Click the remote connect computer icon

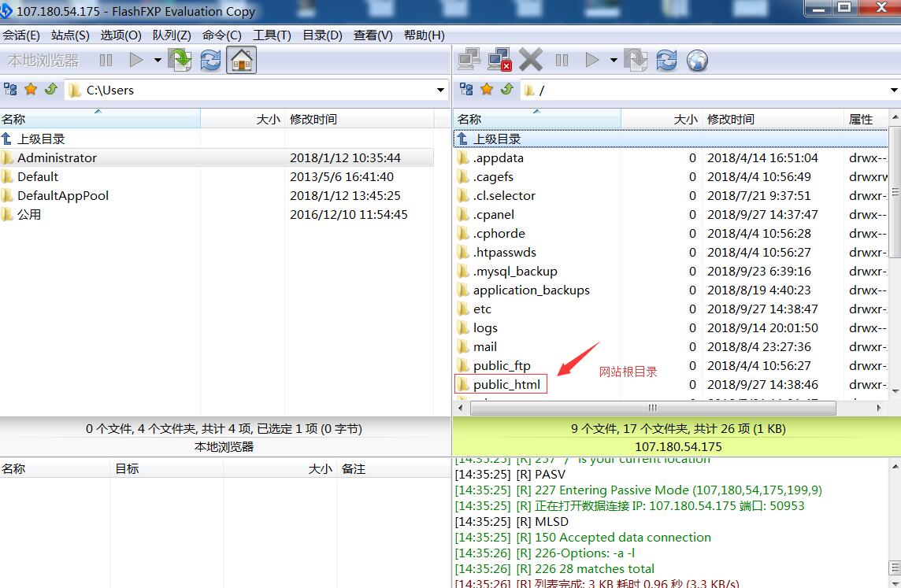469,61
